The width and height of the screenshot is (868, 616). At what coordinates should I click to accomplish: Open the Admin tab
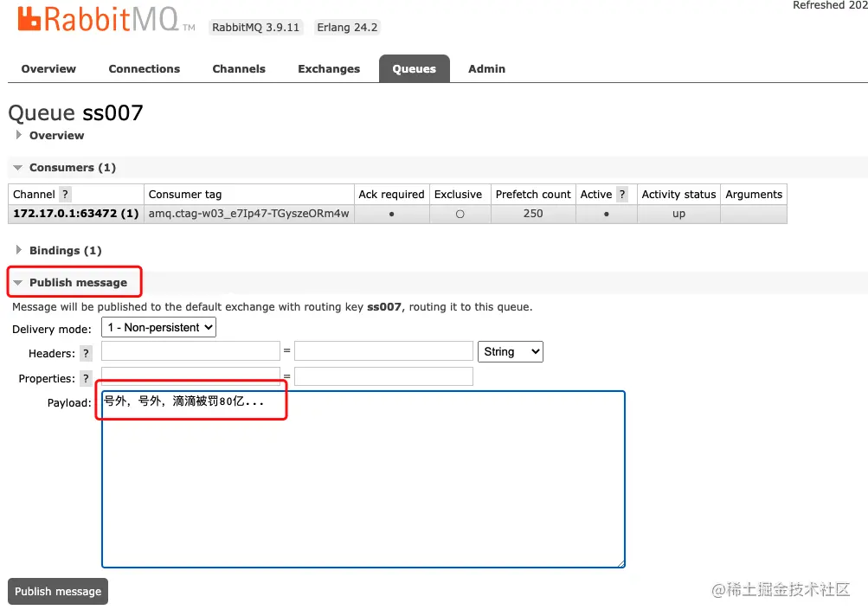pyautogui.click(x=486, y=69)
